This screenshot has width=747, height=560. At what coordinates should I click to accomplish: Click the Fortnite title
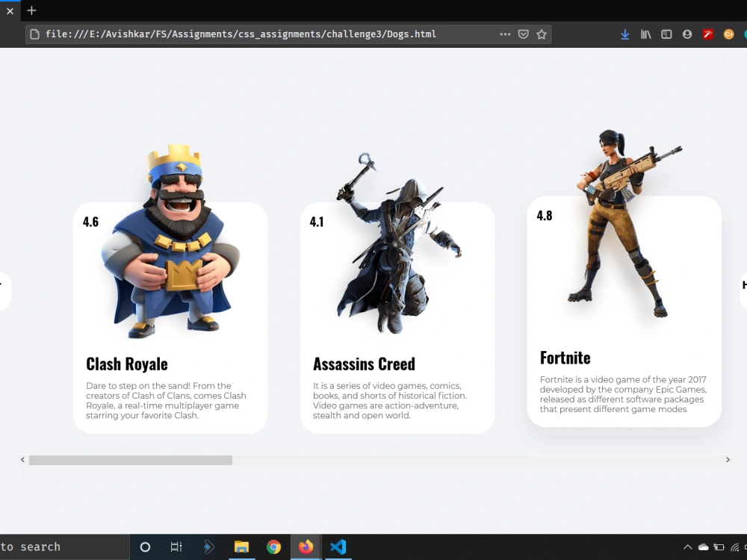pos(565,358)
